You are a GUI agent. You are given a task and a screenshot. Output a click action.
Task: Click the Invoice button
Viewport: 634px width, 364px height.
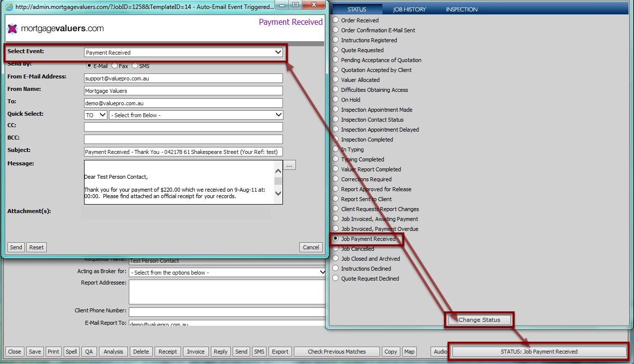[x=196, y=352]
